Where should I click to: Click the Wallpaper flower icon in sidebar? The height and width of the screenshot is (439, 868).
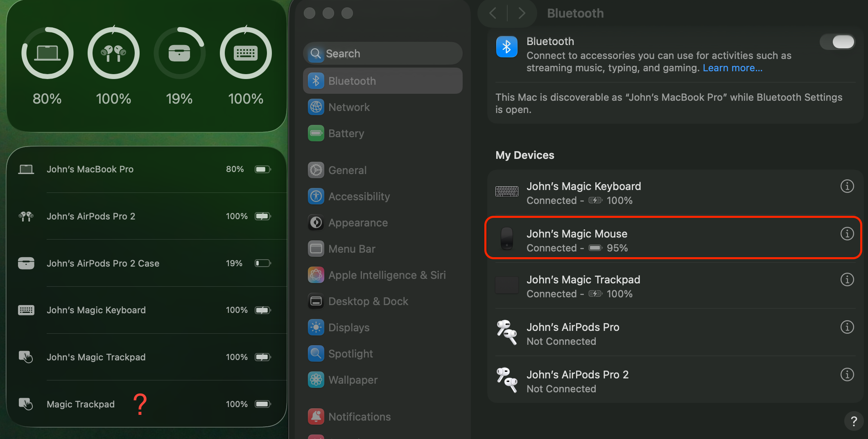[x=316, y=380]
